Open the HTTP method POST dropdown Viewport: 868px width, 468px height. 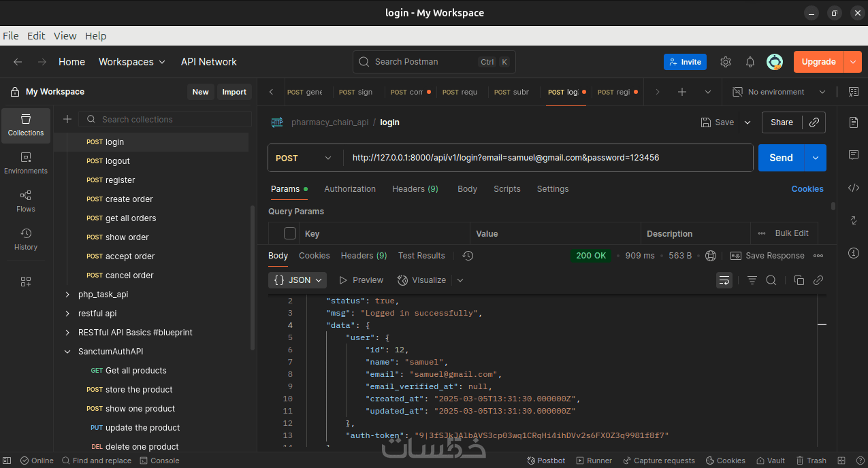[303, 158]
